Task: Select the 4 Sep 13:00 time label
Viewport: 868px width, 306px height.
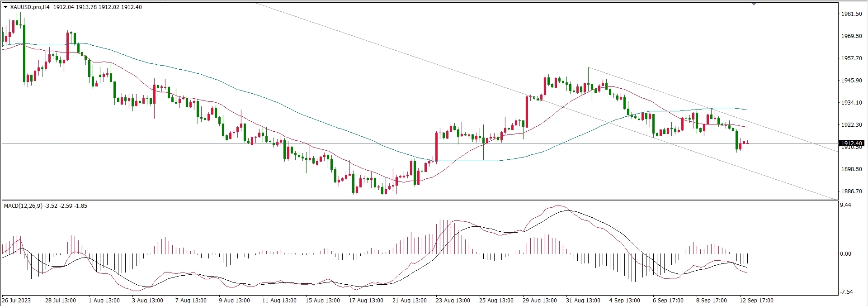Action: click(x=624, y=300)
